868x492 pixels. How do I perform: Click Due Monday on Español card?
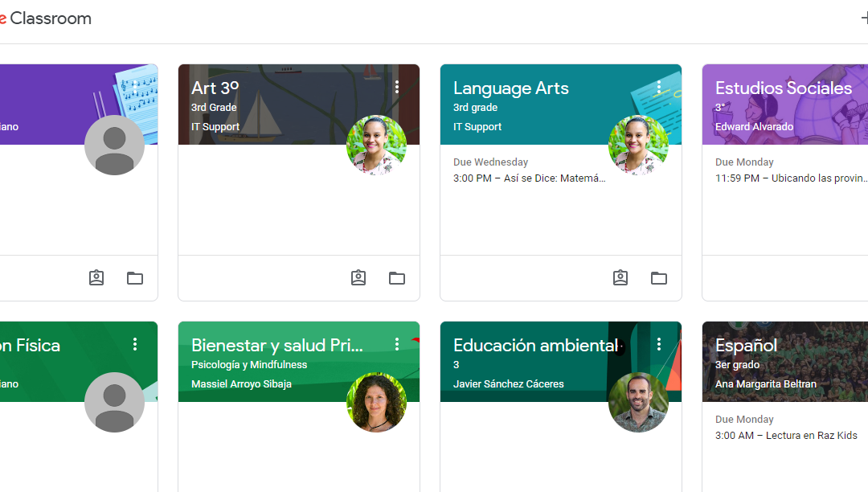pos(744,420)
